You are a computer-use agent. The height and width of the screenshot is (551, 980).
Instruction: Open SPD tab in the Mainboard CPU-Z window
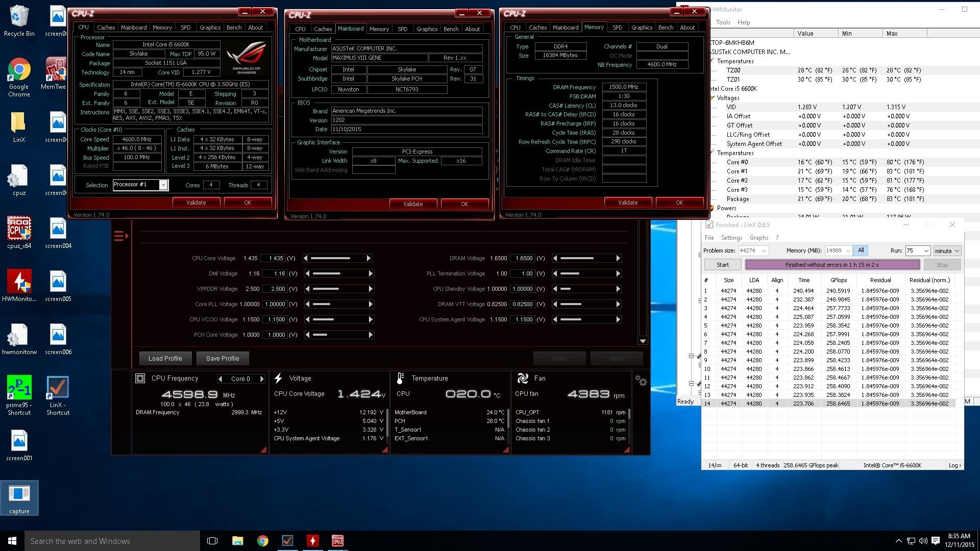403,29
